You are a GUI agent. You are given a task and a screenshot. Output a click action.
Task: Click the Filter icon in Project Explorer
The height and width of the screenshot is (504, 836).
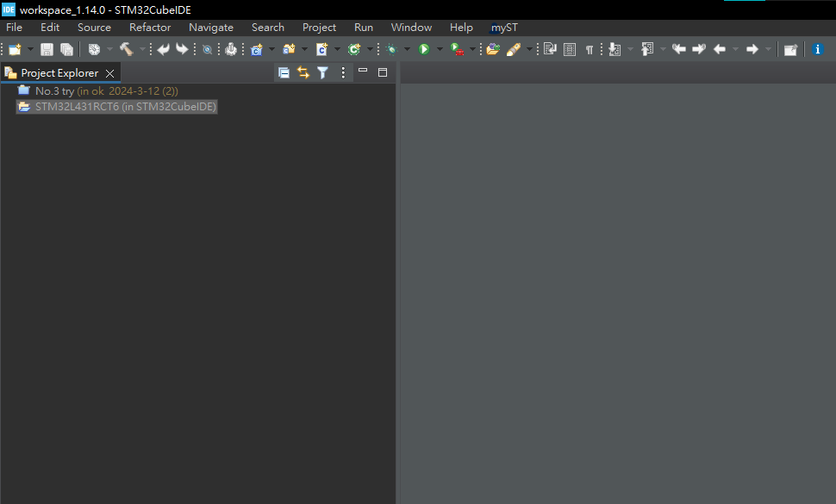click(x=322, y=72)
